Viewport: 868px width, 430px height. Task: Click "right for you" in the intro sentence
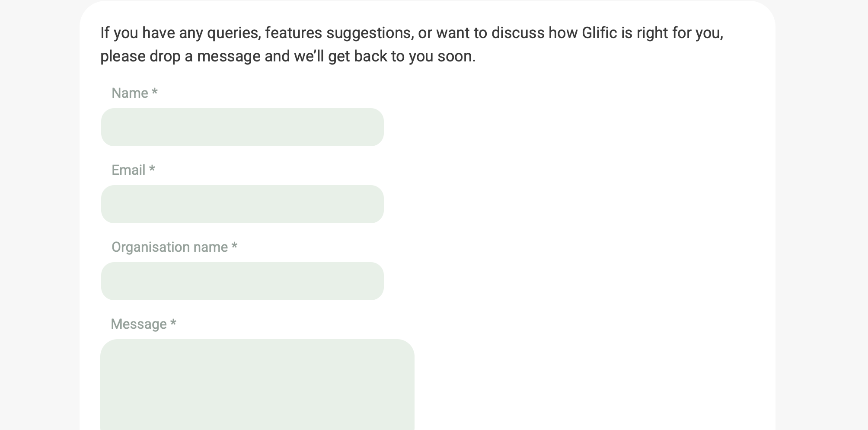pyautogui.click(x=680, y=33)
